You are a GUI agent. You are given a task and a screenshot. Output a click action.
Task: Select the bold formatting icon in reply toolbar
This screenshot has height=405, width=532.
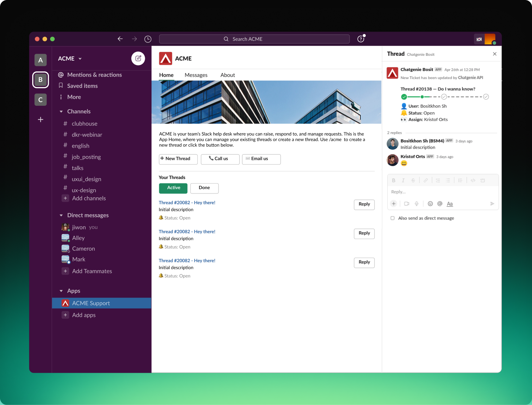coord(393,180)
